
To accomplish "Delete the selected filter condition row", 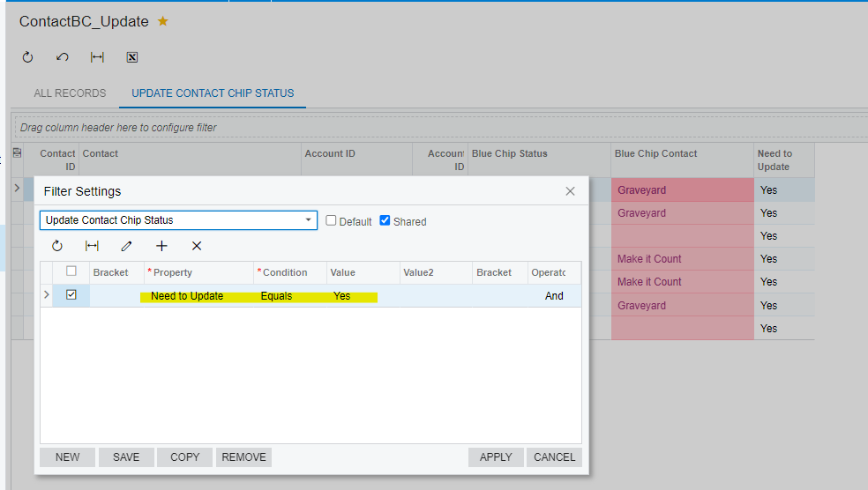I will pyautogui.click(x=197, y=246).
